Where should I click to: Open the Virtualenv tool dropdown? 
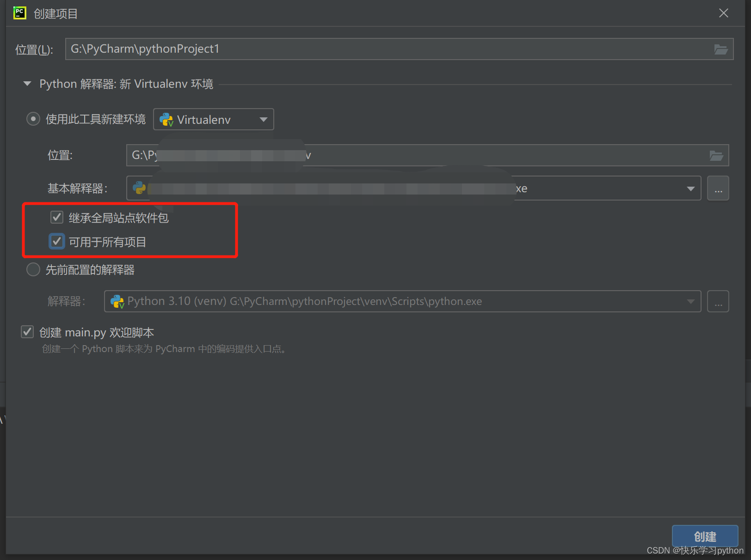click(x=214, y=119)
